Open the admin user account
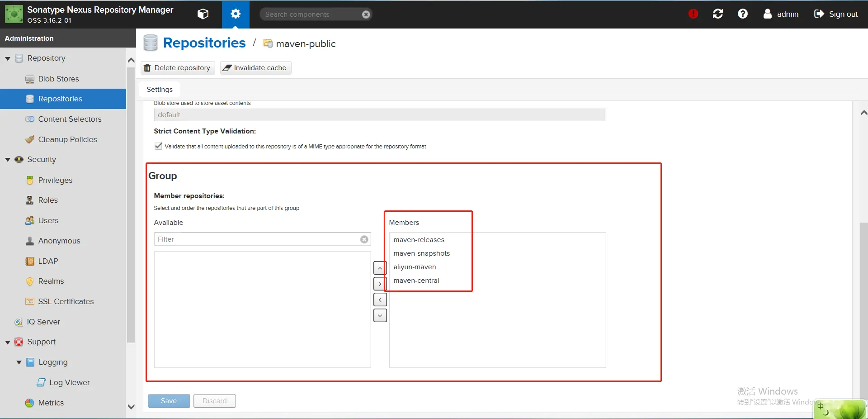Screen dimensions: 868x419 [x=781, y=14]
